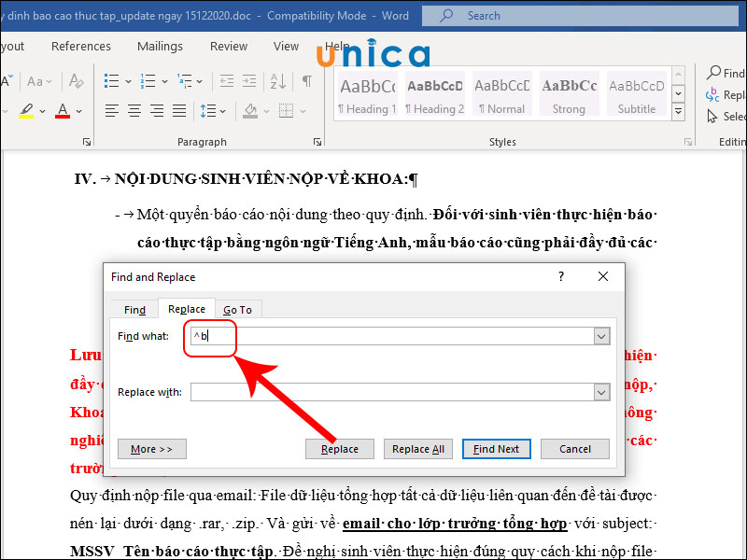The image size is (747, 560).
Task: Apply numbered list formatting
Action: click(148, 81)
